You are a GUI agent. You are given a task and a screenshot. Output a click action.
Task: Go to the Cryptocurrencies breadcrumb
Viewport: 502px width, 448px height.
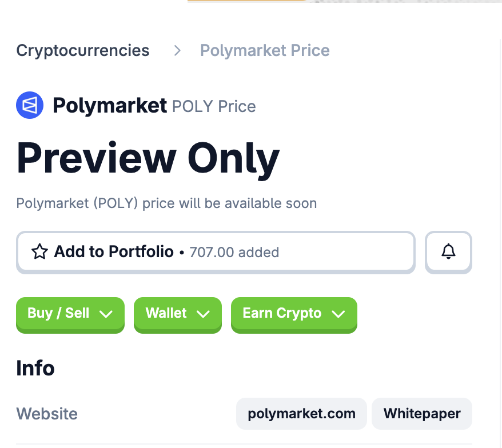click(83, 51)
